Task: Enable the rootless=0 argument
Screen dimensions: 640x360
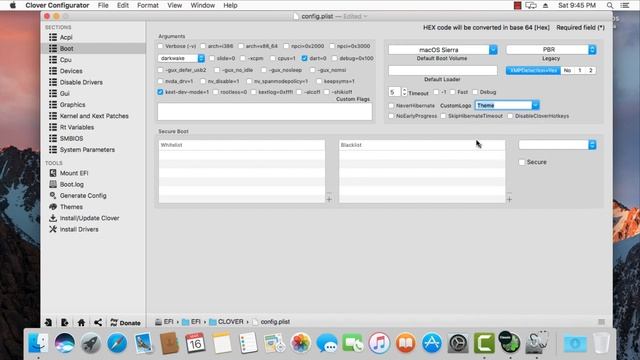Action: [216, 92]
